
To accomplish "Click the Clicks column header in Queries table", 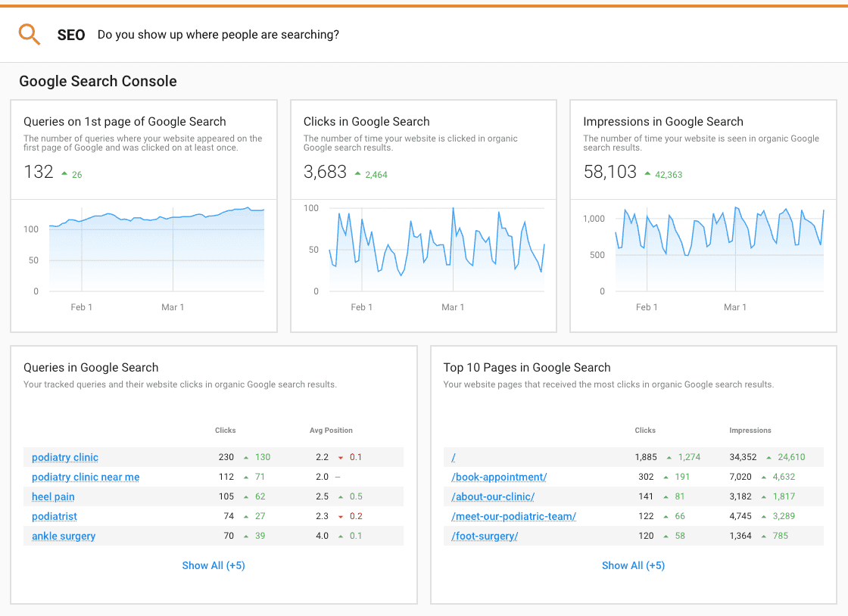I will coord(225,430).
